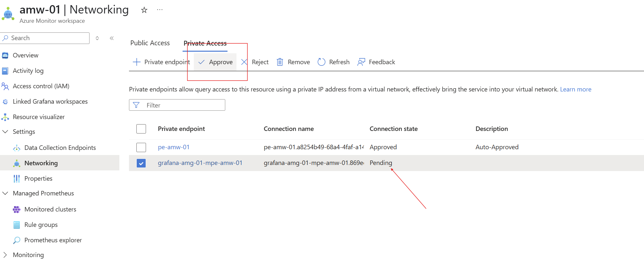Click the Prometheus explorer magnifier icon

pyautogui.click(x=17, y=240)
